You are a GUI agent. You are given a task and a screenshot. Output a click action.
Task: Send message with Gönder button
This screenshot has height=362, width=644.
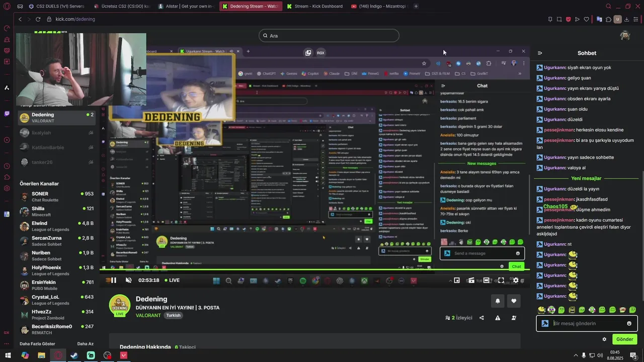tap(624, 339)
